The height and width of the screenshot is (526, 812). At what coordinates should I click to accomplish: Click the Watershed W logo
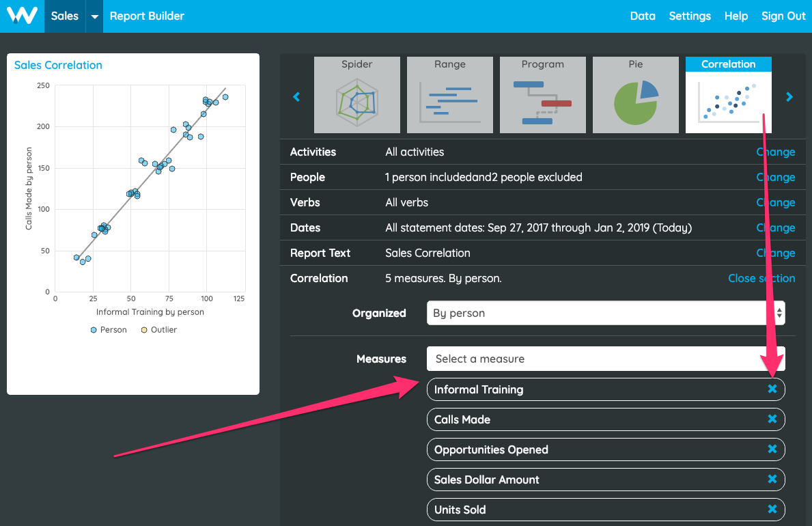(22, 16)
